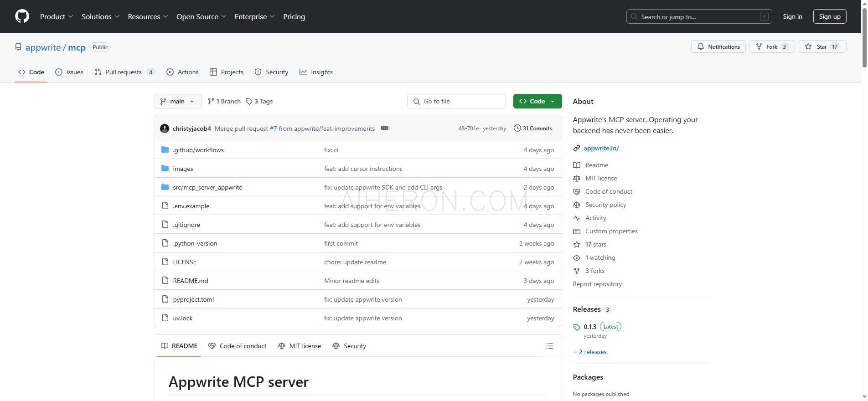Select the README tab above the readme
868x401 pixels.
click(x=179, y=346)
